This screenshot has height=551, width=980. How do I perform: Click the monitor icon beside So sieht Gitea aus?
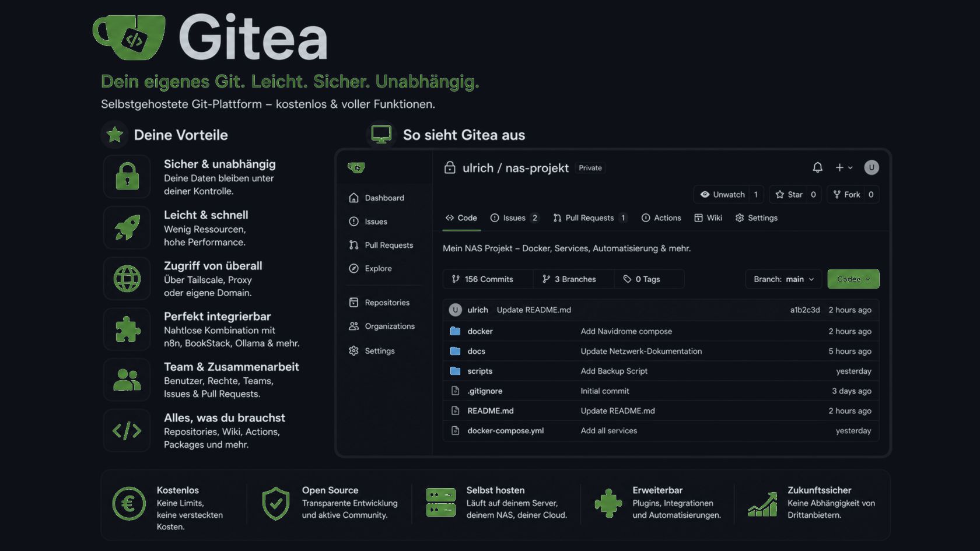tap(381, 135)
